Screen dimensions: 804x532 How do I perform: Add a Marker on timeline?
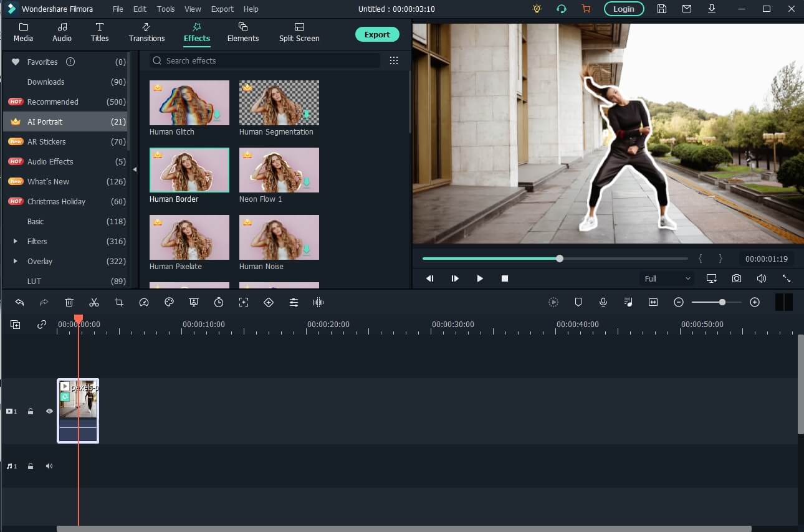tap(578, 302)
